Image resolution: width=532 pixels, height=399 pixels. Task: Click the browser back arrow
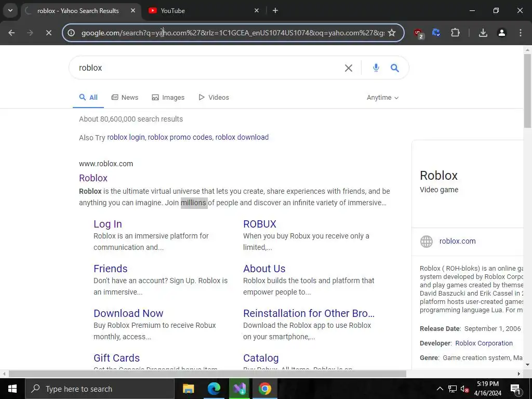tap(11, 33)
